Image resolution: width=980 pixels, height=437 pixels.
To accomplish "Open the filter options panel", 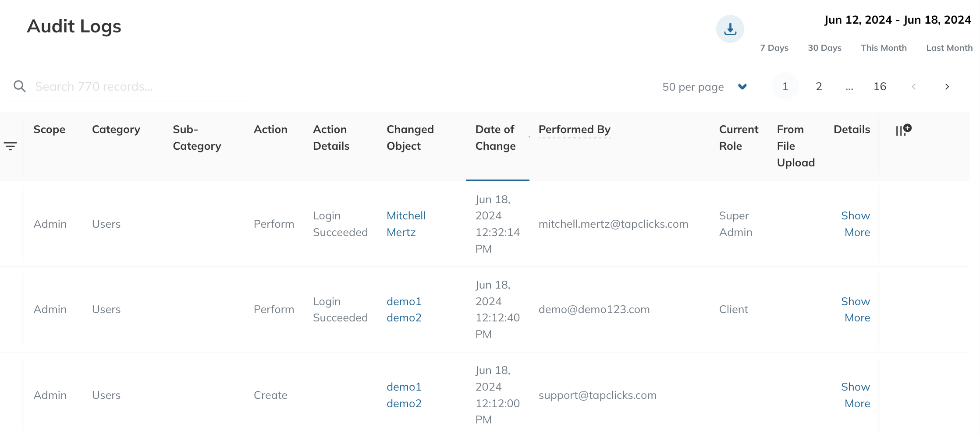I will [11, 146].
